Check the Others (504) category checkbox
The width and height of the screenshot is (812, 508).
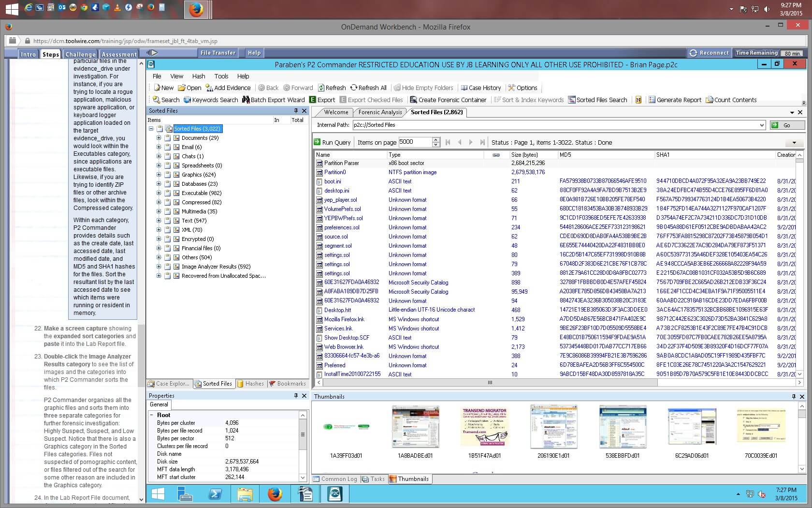pos(168,257)
